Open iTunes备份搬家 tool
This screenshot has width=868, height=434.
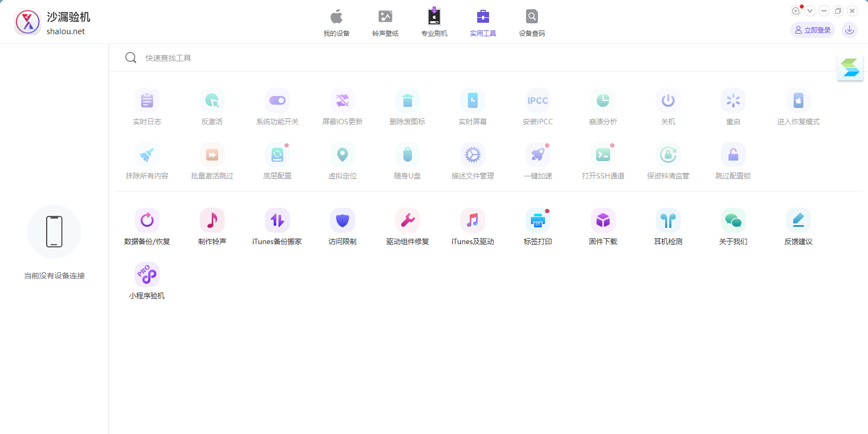(277, 221)
